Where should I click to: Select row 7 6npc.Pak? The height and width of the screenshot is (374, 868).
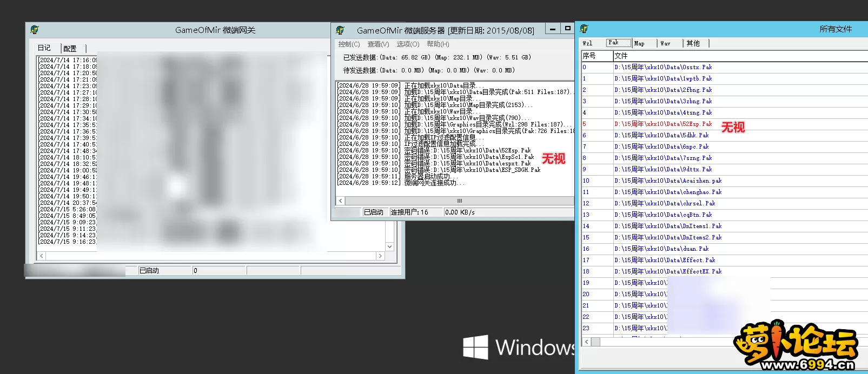(x=725, y=147)
